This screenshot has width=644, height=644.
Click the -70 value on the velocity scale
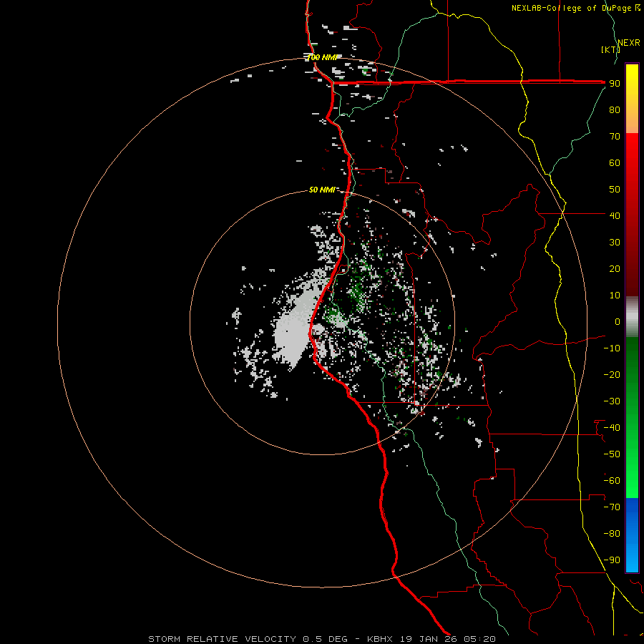point(612,507)
